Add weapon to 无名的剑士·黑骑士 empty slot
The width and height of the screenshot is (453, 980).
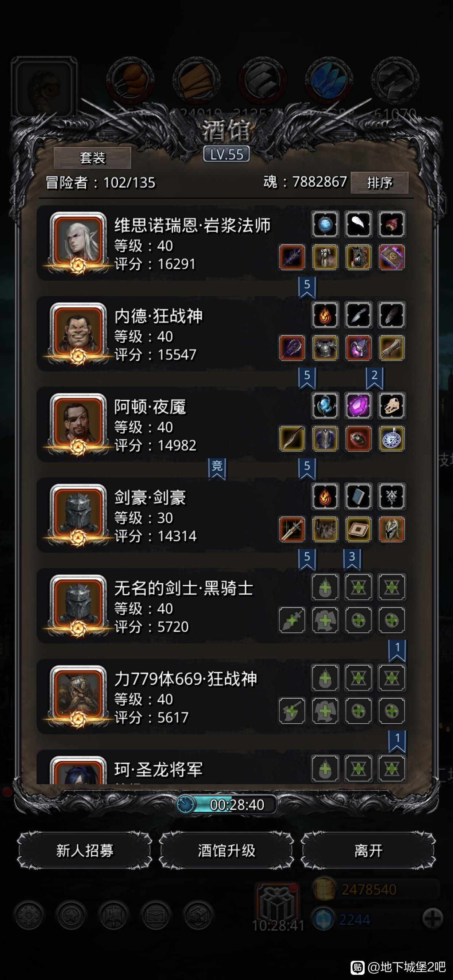tap(291, 620)
